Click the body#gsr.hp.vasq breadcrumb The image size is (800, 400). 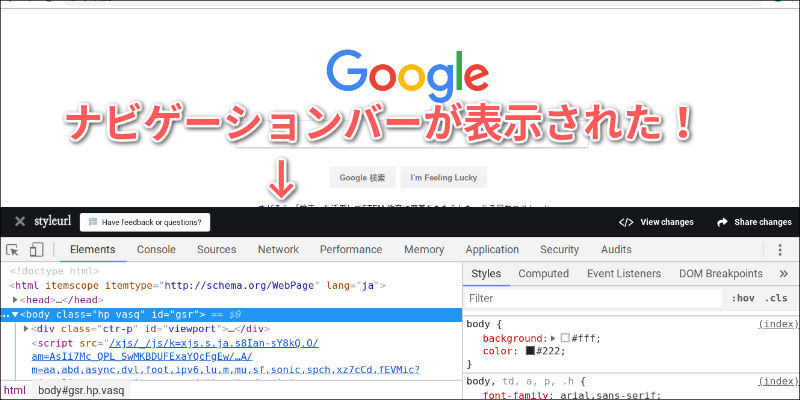81,390
